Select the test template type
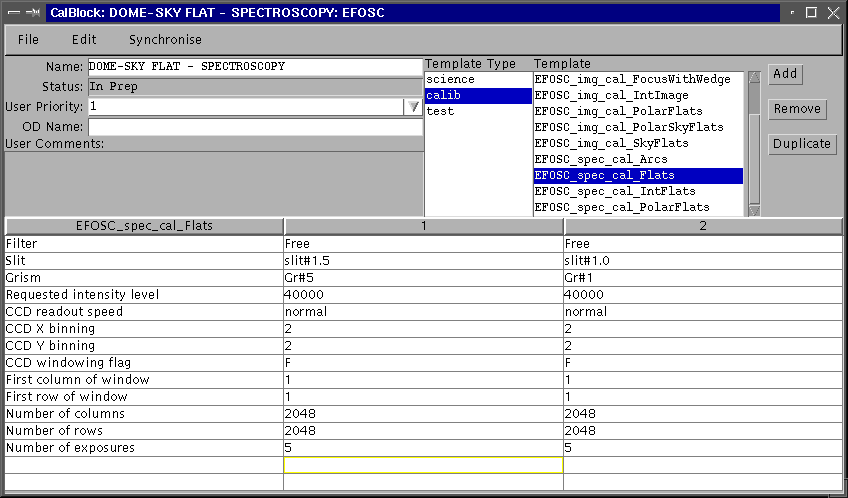 (x=479, y=111)
